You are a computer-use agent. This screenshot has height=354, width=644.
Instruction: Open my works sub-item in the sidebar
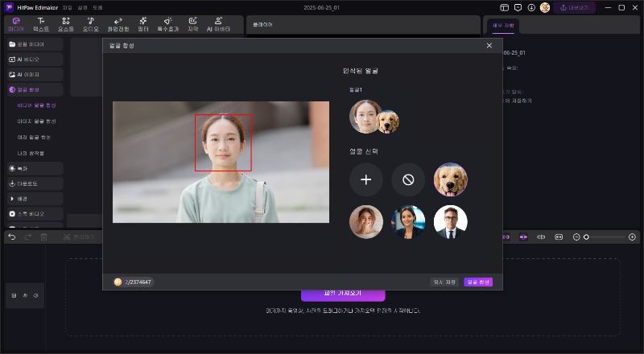point(31,153)
